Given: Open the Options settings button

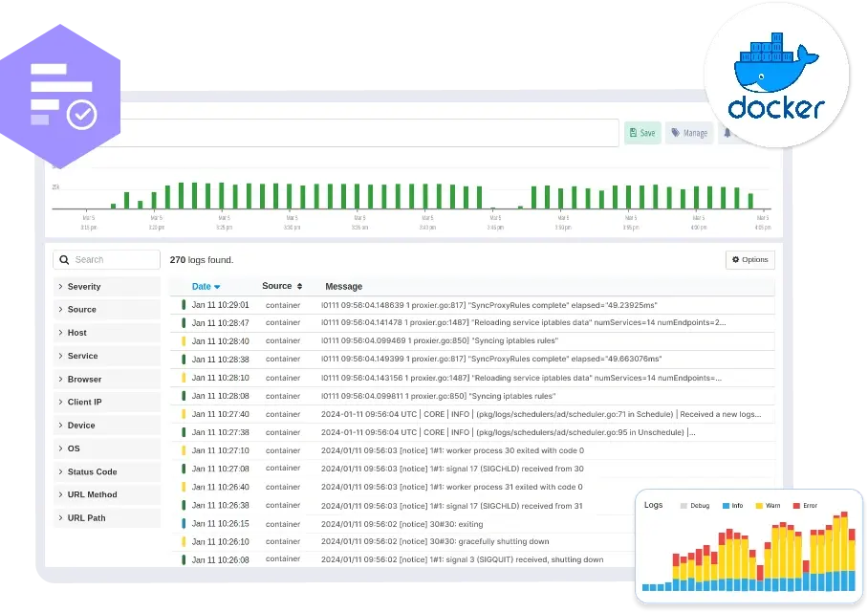Looking at the screenshot, I should (x=750, y=260).
